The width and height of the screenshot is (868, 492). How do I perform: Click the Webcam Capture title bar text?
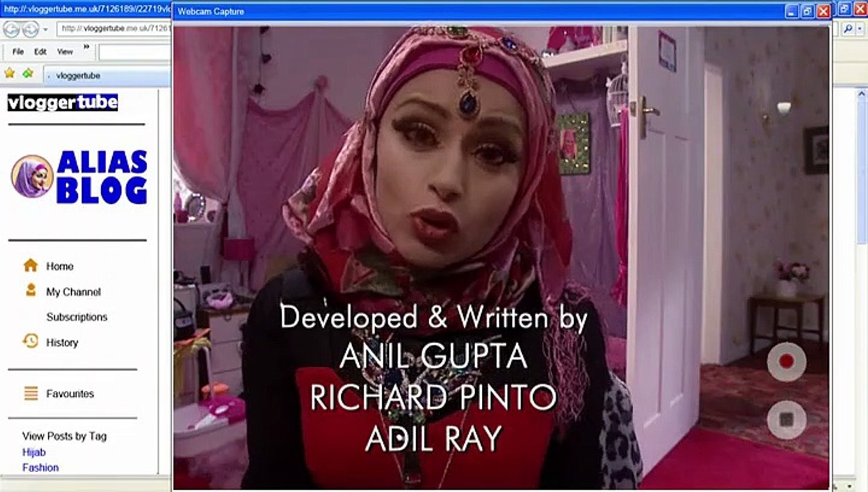pyautogui.click(x=211, y=12)
